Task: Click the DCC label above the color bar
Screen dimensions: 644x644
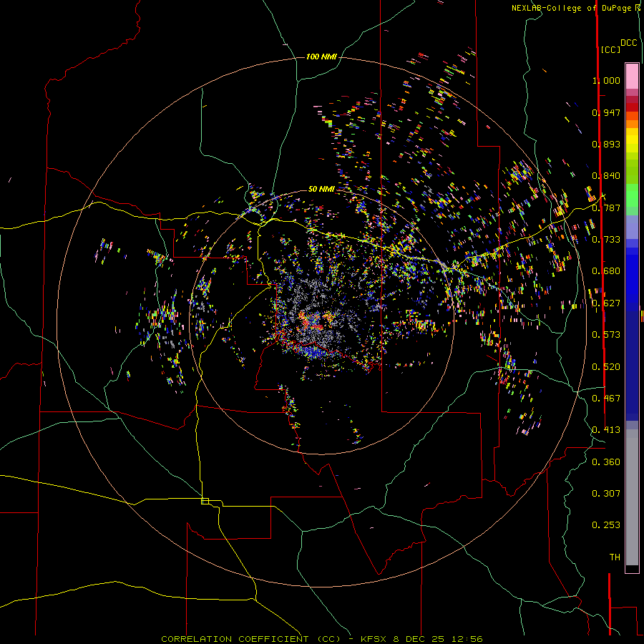Action: tap(629, 43)
